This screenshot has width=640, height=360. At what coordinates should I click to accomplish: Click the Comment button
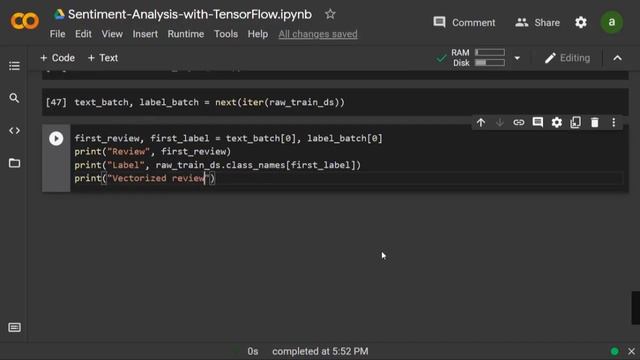coord(464,22)
